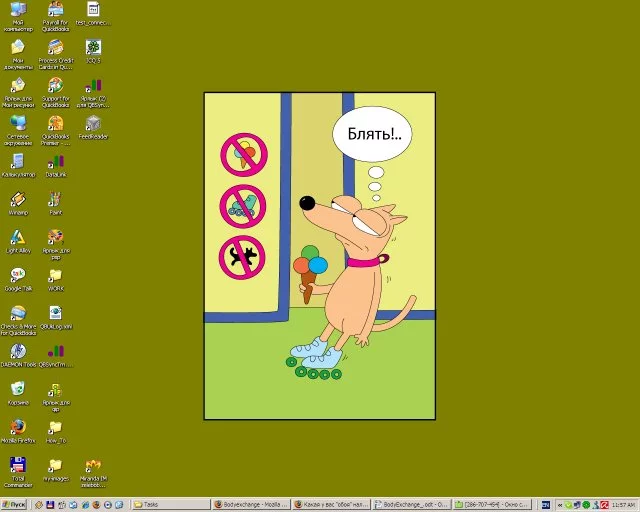Image resolution: width=640 pixels, height=512 pixels.
Task: Launch the Miranda IM shortcut
Action: pos(93,473)
